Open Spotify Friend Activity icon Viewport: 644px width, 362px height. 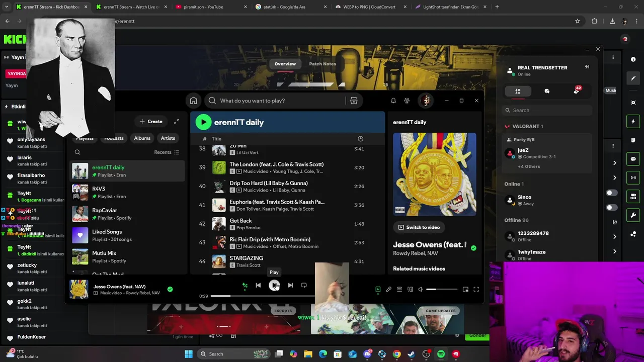click(407, 101)
